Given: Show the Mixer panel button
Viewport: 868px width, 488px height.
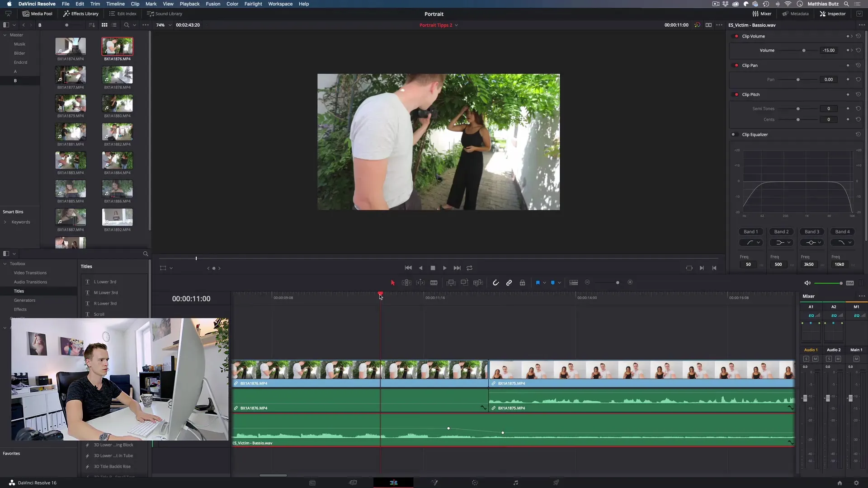Looking at the screenshot, I should tap(762, 14).
